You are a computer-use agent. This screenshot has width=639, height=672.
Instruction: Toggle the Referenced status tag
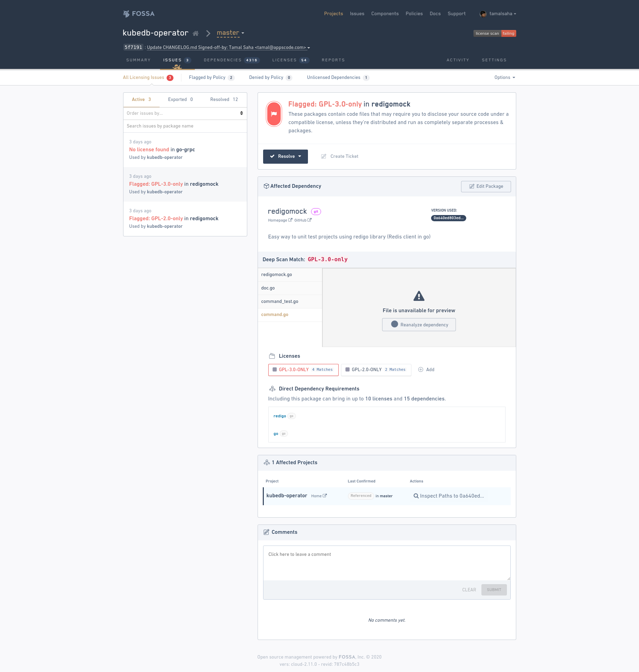point(361,496)
